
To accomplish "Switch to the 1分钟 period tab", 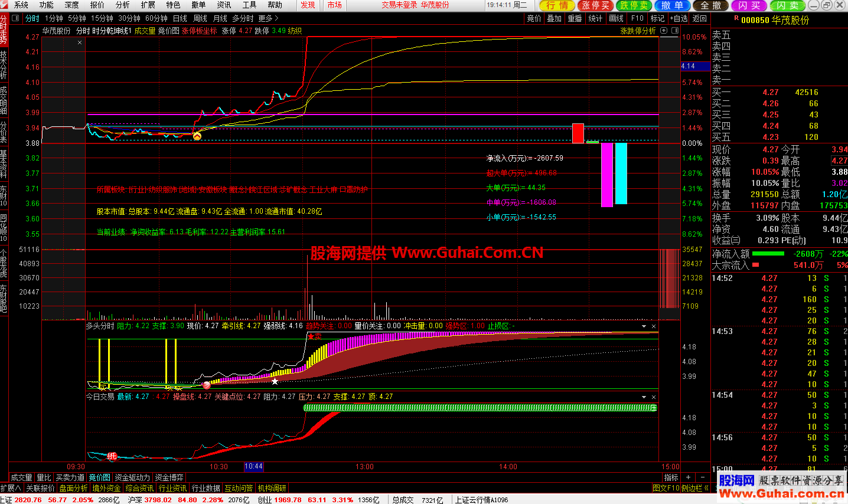I will pyautogui.click(x=54, y=18).
